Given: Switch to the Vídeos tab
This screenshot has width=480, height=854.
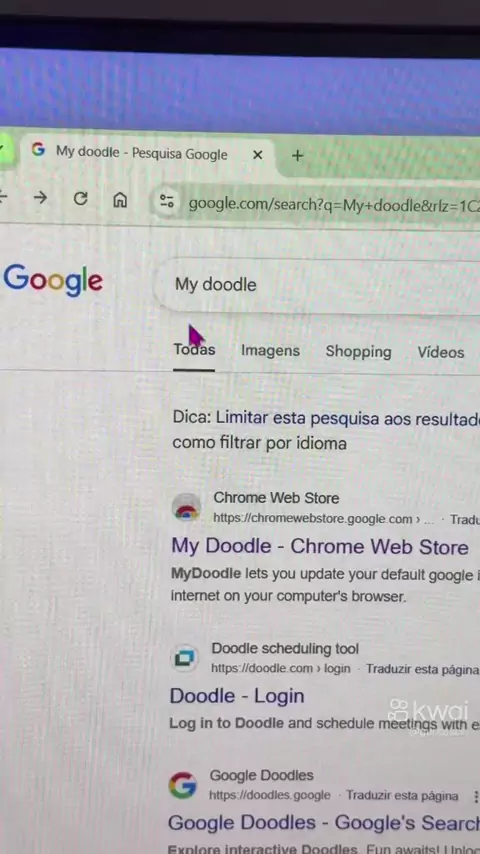Looking at the screenshot, I should pos(441,352).
